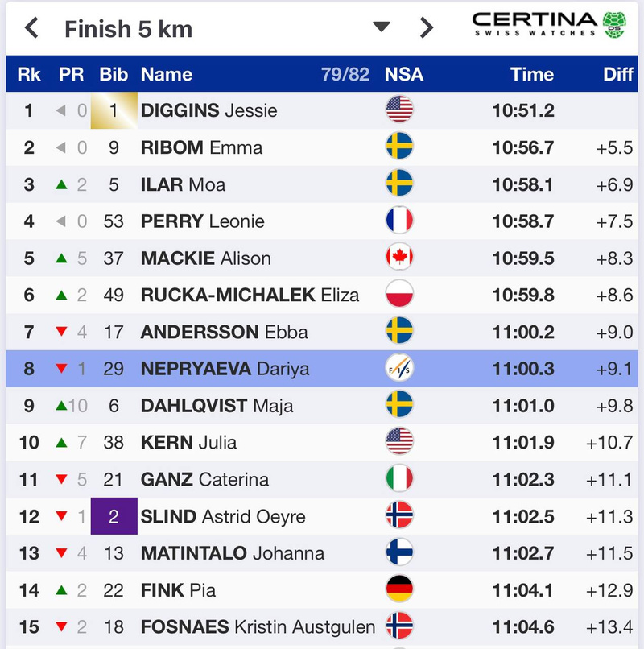Click Polish flag beside Rucka-Michalek
This screenshot has height=649, width=644.
pyautogui.click(x=399, y=295)
